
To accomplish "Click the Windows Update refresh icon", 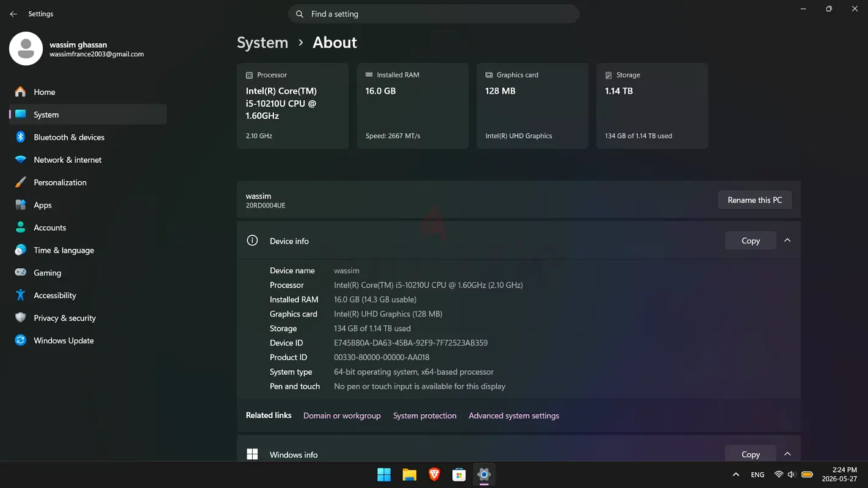I will coord(21,340).
